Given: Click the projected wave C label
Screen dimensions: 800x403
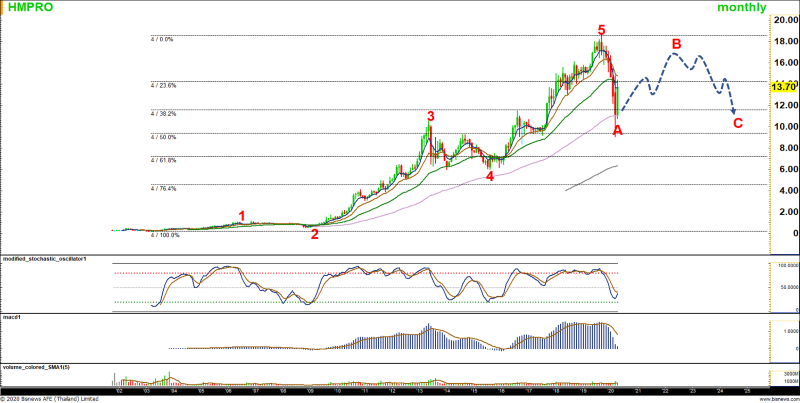Looking at the screenshot, I should click(x=738, y=124).
